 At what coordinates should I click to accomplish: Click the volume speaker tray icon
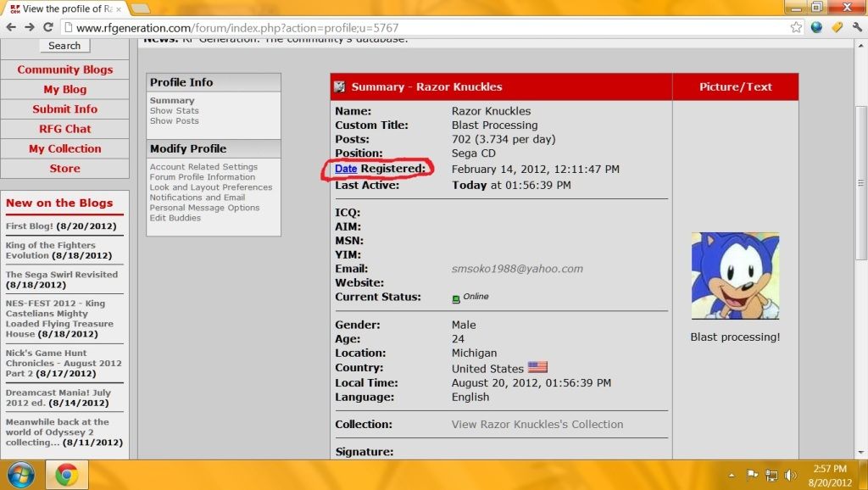coord(791,475)
